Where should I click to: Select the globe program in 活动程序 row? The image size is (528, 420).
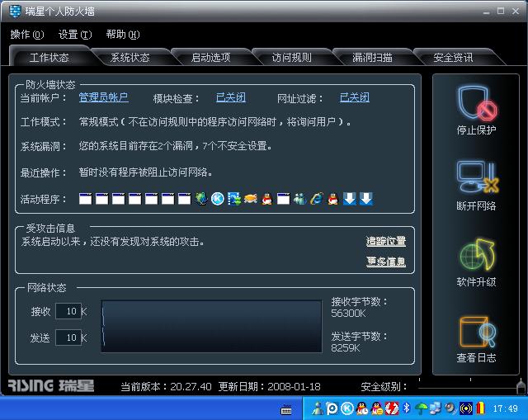(201, 199)
